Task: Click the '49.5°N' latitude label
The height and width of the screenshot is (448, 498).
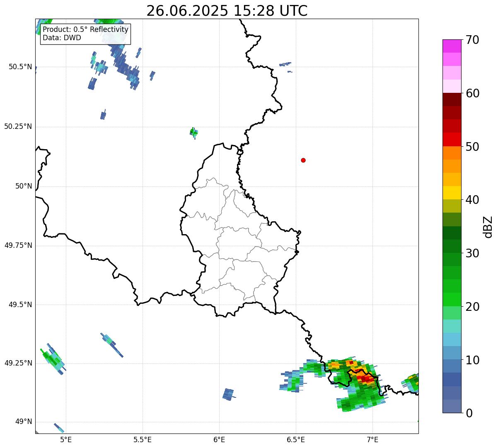Action: coord(20,305)
